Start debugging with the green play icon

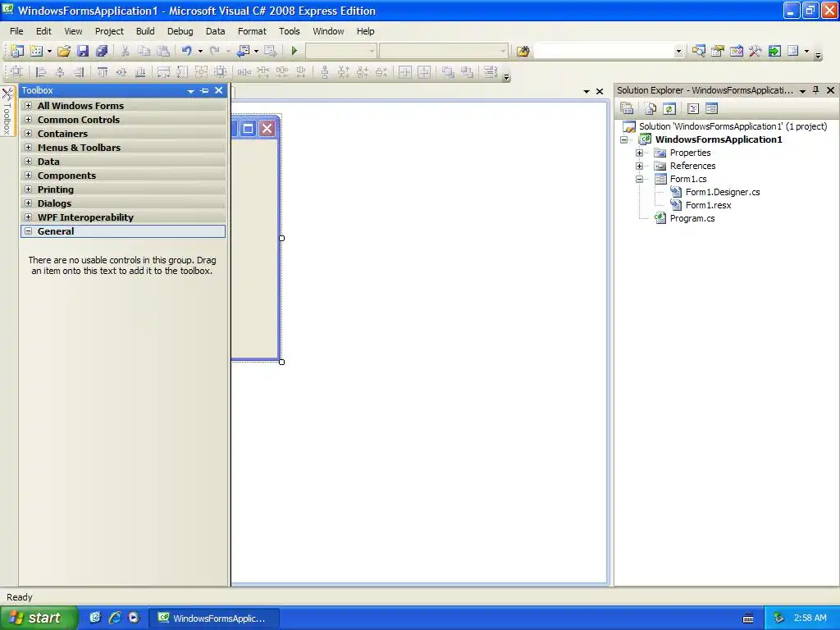294,51
